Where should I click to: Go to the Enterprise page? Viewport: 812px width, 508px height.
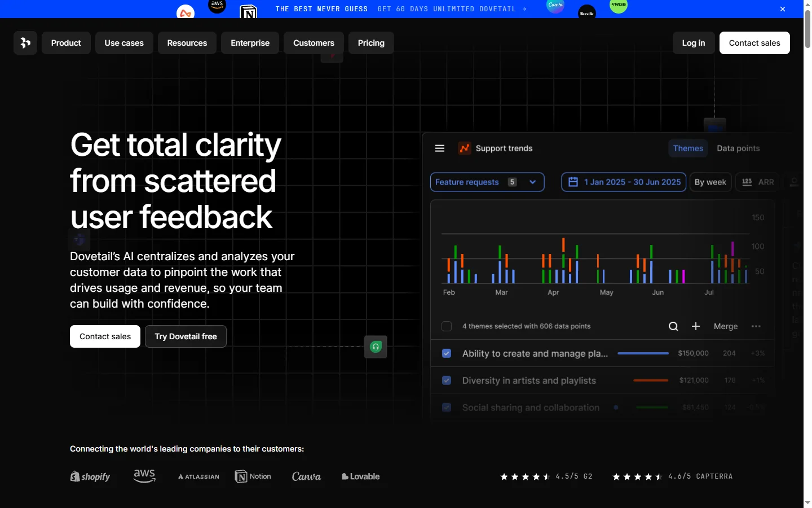click(x=250, y=43)
